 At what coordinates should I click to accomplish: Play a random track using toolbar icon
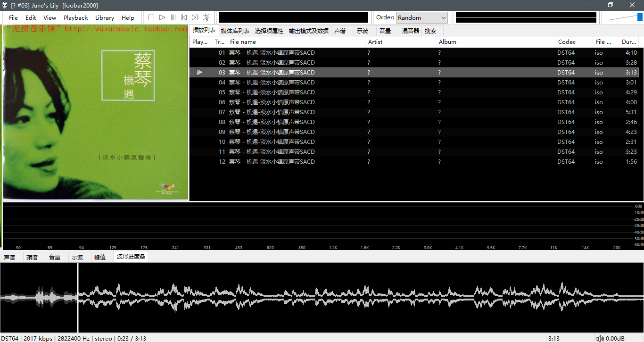[206, 17]
